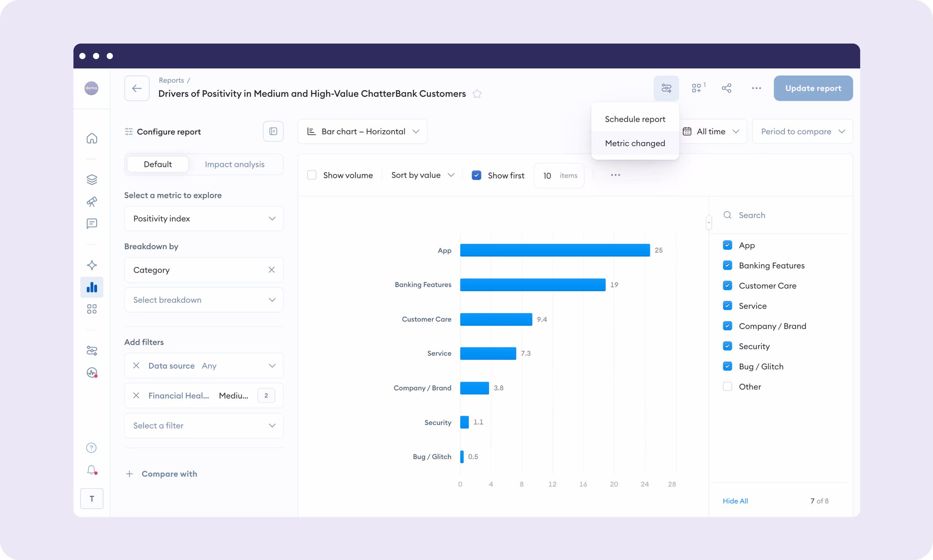Viewport: 933px width, 560px height.
Task: Uncheck the Show first checkbox
Action: click(x=476, y=175)
